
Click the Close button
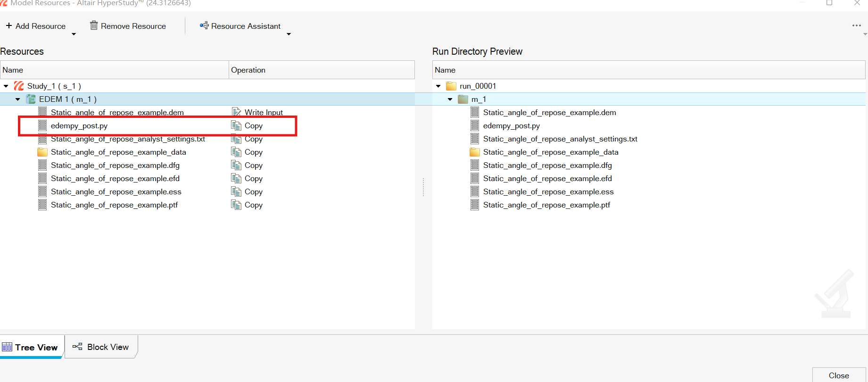(x=839, y=375)
